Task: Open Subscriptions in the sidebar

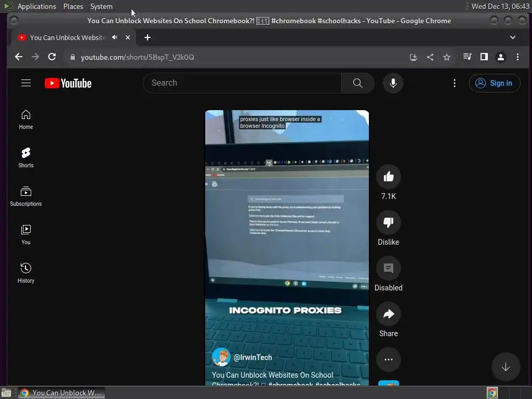Action: point(26,196)
